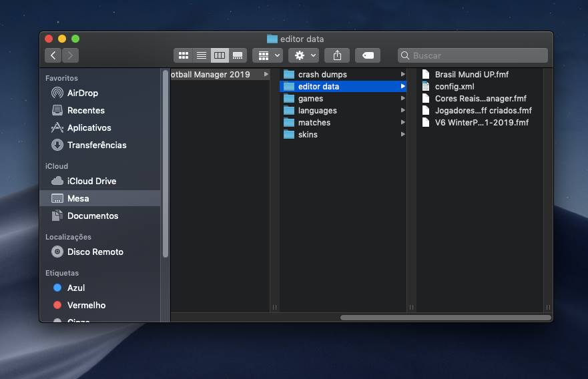Select the V6 WinterP...1-2019.fmf file

point(480,123)
